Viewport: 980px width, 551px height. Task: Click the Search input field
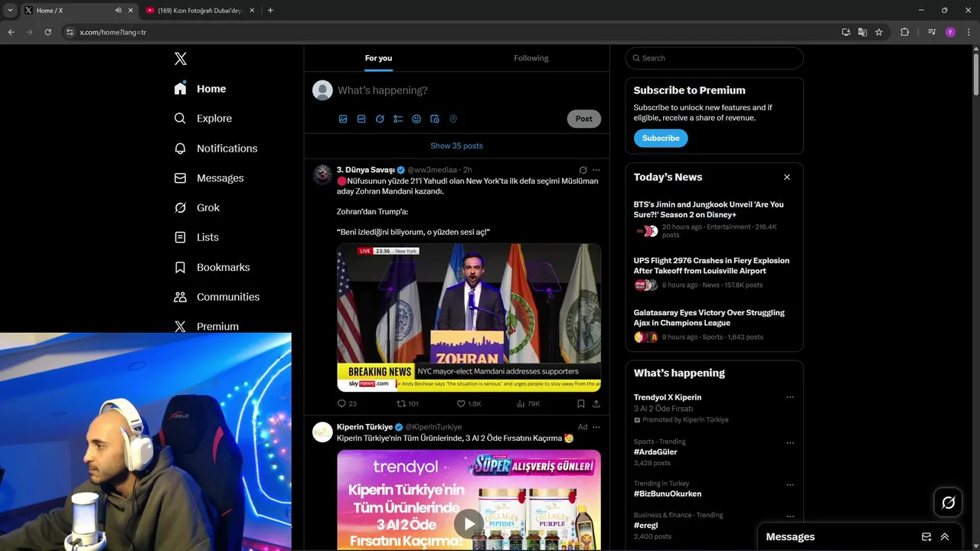[x=714, y=58]
